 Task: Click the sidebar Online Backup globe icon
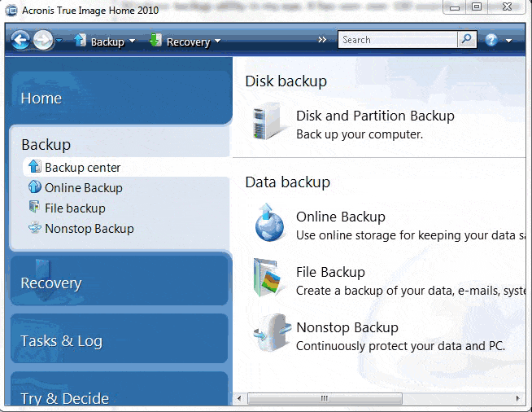(35, 186)
